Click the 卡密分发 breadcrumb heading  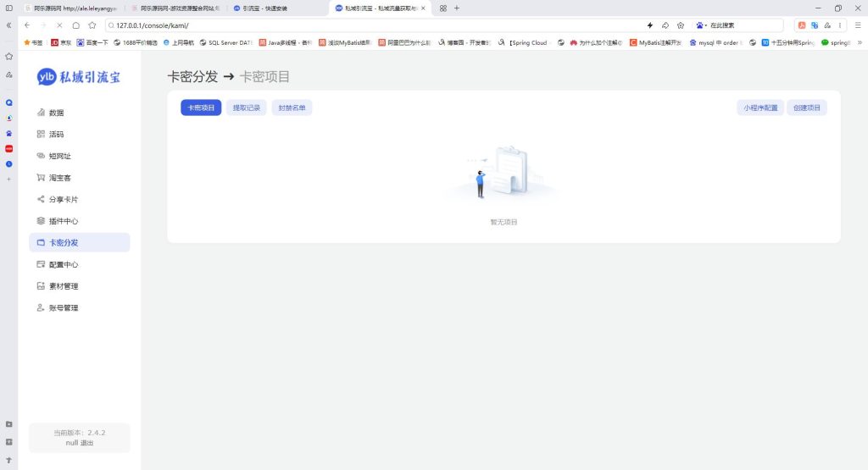coord(192,77)
